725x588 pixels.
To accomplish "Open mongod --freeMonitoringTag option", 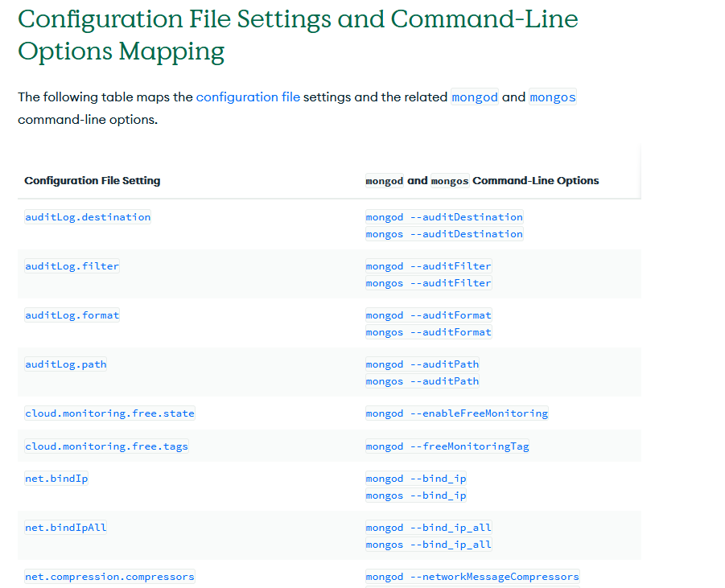I will click(447, 446).
